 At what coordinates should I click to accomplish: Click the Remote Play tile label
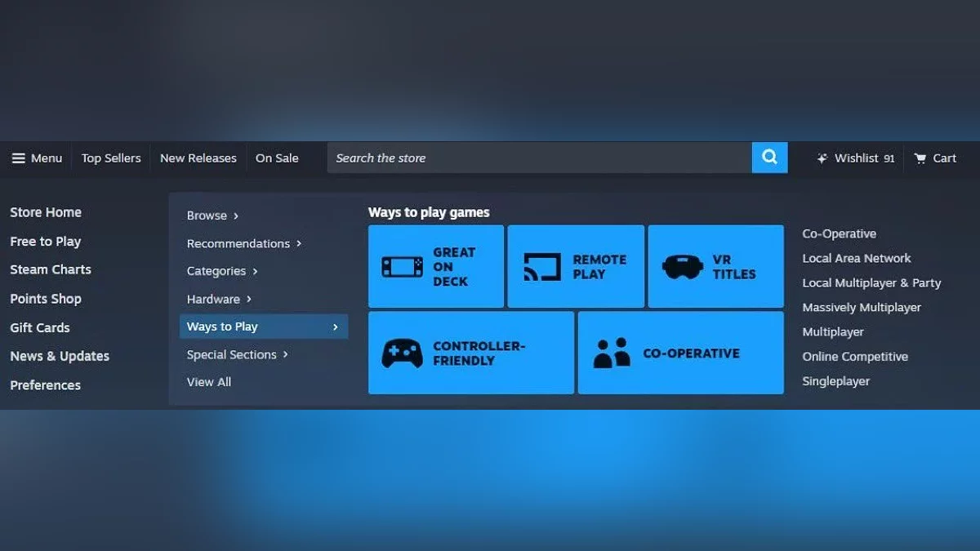point(599,267)
